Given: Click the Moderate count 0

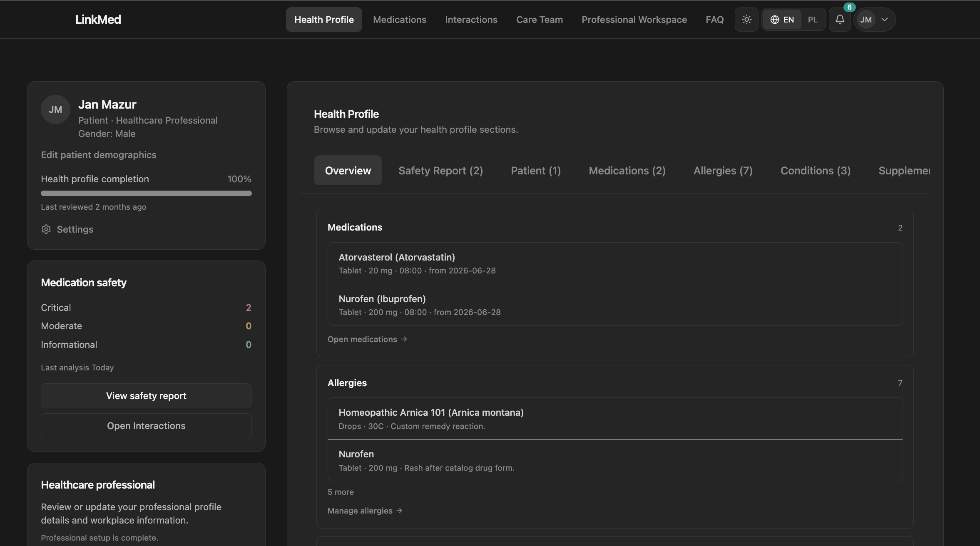Looking at the screenshot, I should (x=249, y=326).
